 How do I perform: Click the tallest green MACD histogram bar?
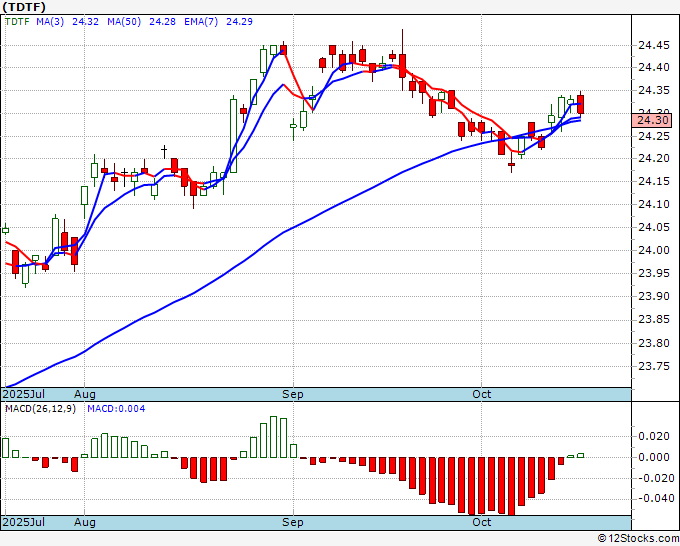pyautogui.click(x=273, y=437)
